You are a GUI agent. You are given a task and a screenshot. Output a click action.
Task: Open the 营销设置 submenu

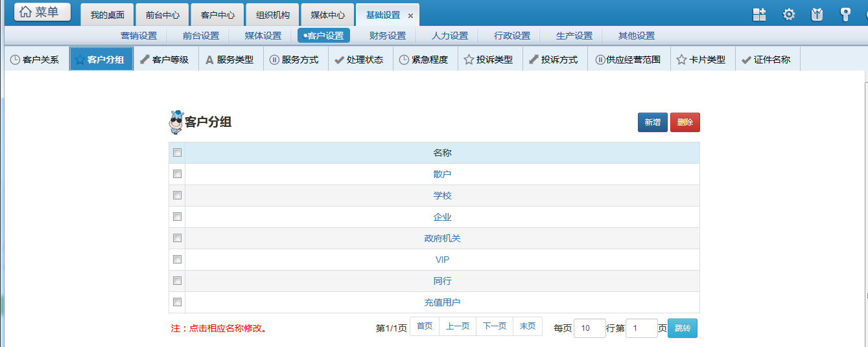[x=139, y=36]
